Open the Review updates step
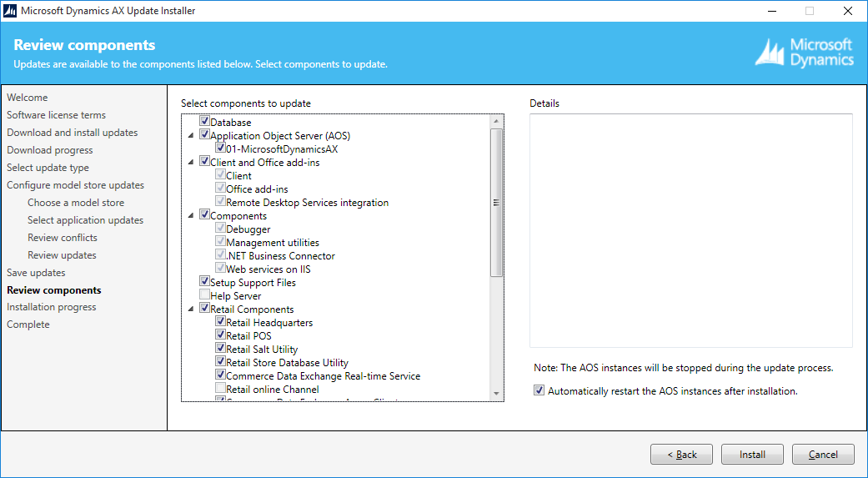Image resolution: width=868 pixels, height=478 pixels. [x=62, y=254]
